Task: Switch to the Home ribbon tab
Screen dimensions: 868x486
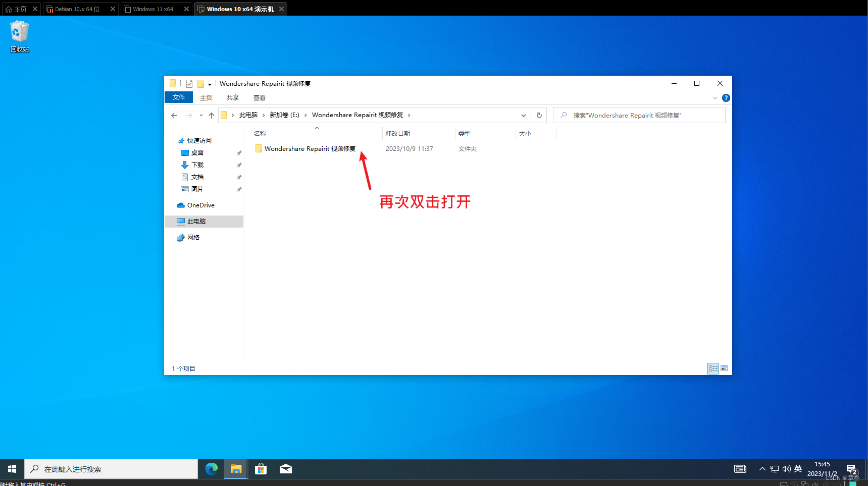Action: click(206, 97)
